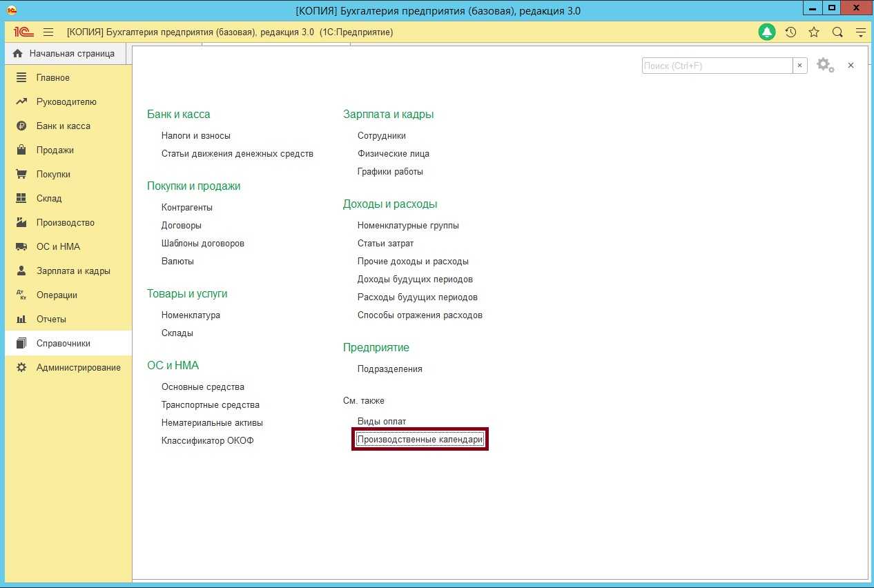Open the Сотрудники directory
This screenshot has height=588, width=874.
pos(382,136)
